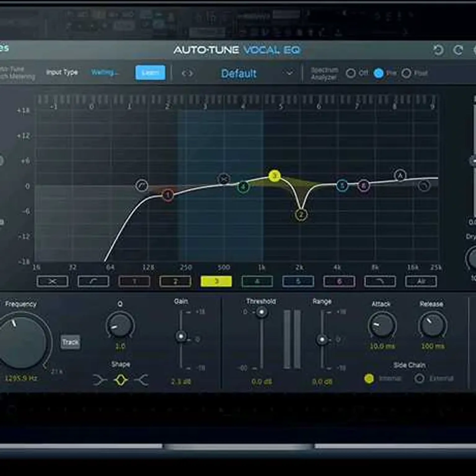
Task: Select the high-pass filter node on graph
Action: tap(142, 186)
